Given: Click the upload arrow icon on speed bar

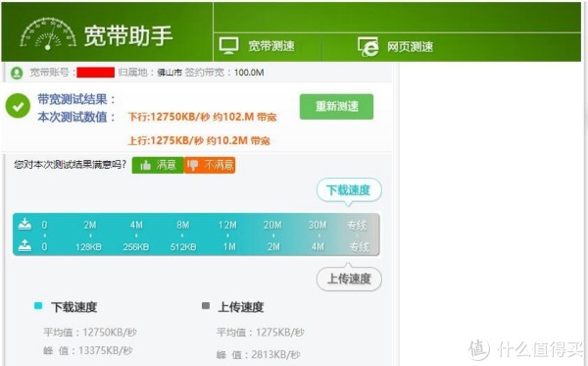Looking at the screenshot, I should (x=25, y=245).
